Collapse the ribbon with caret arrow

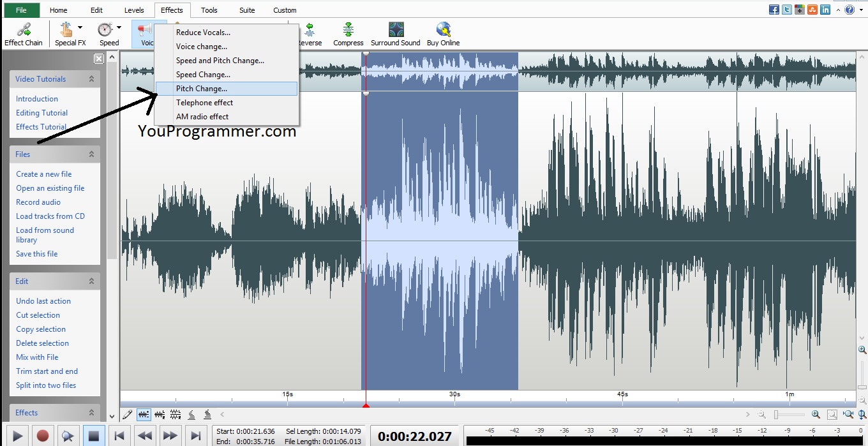pyautogui.click(x=839, y=10)
